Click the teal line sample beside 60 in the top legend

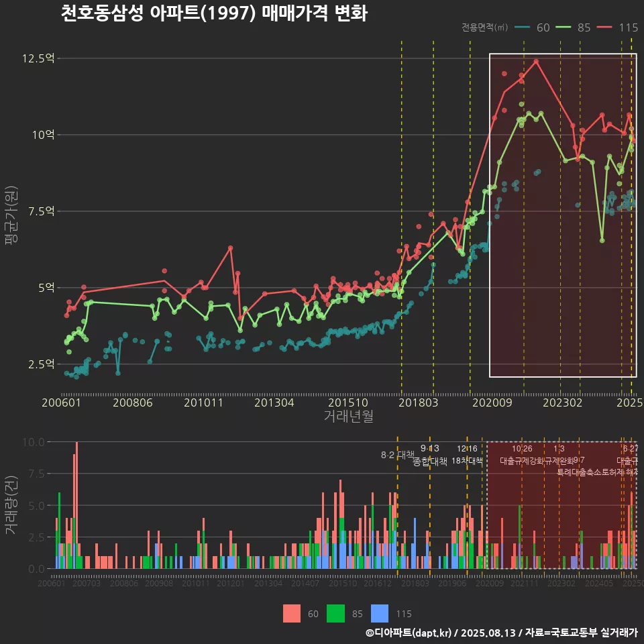pos(522,28)
